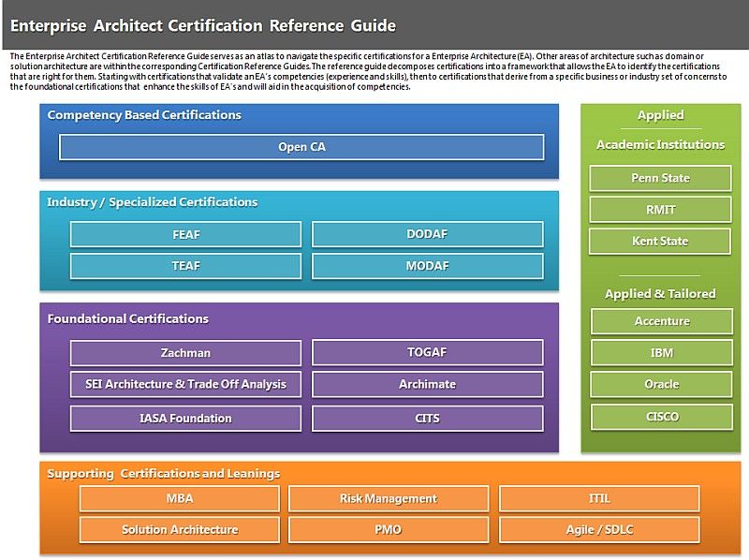
Task: Choose the Accenture box
Action: (662, 321)
